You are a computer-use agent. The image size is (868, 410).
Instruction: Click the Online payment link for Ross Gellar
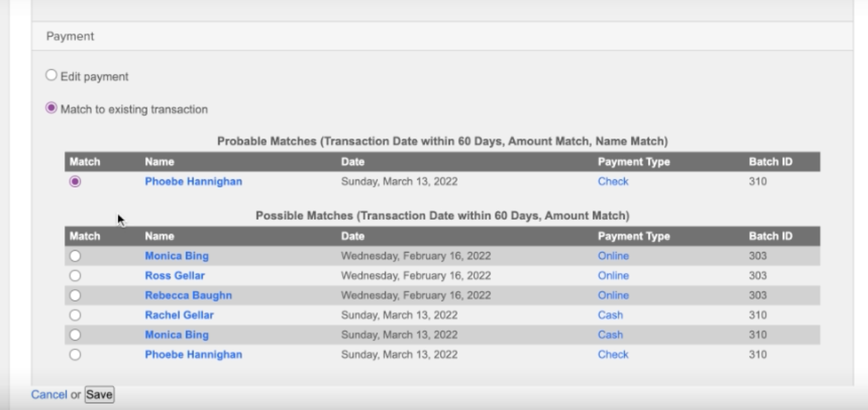coord(613,276)
